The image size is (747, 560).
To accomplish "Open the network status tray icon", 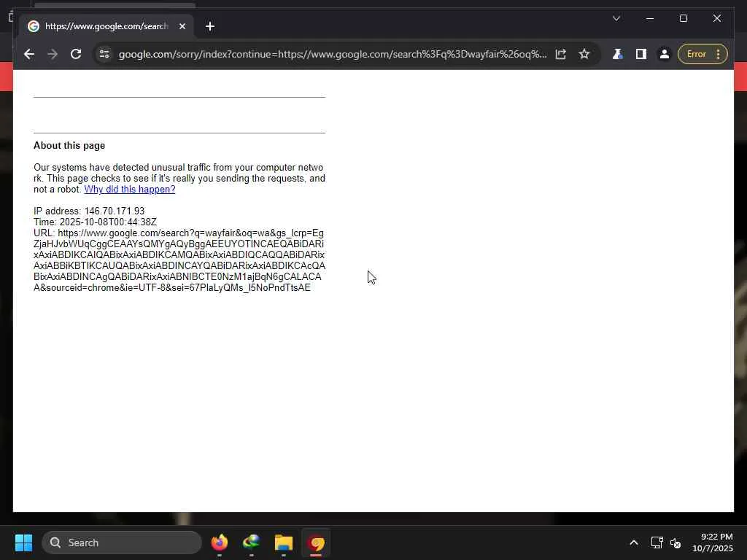I will click(657, 542).
